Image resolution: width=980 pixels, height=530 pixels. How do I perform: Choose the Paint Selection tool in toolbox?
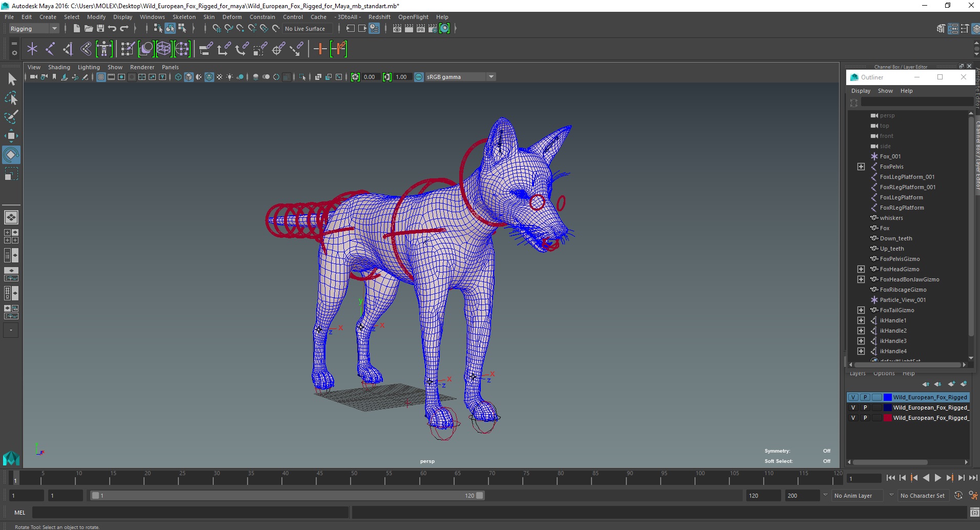[x=11, y=117]
